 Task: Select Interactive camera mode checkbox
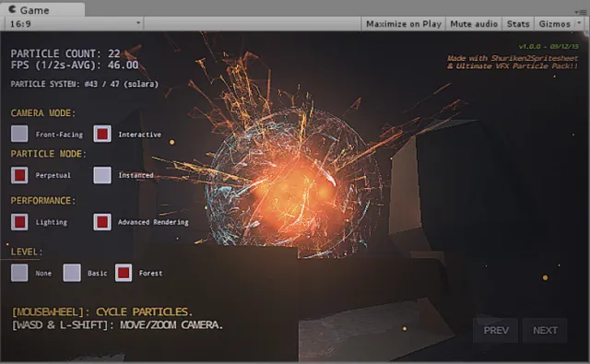pos(102,134)
